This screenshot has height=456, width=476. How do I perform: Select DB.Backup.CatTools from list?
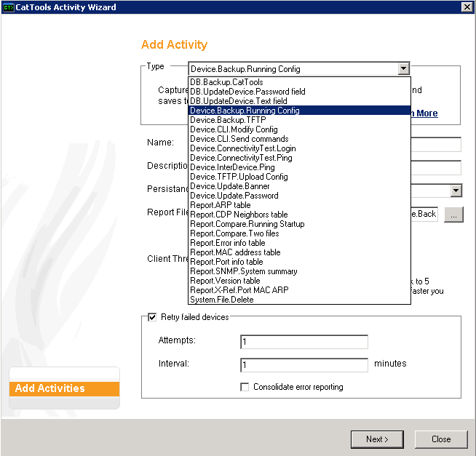(x=299, y=82)
